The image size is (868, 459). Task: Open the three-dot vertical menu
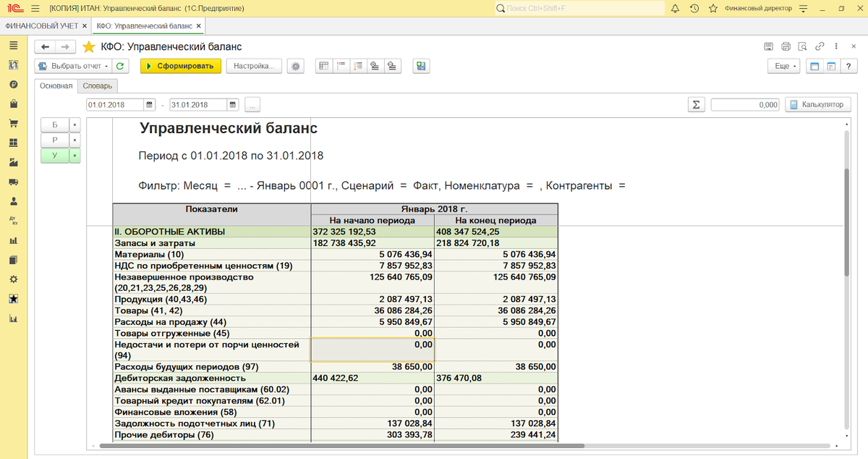pos(835,46)
